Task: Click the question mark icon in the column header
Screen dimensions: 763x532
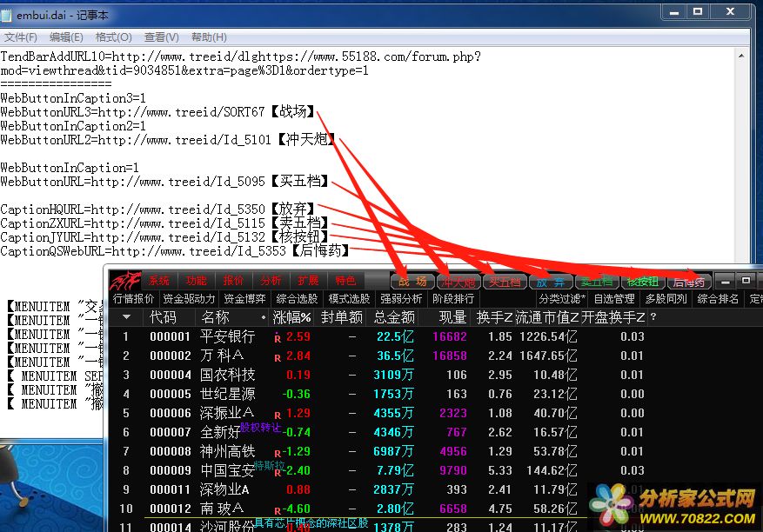Action: click(653, 317)
